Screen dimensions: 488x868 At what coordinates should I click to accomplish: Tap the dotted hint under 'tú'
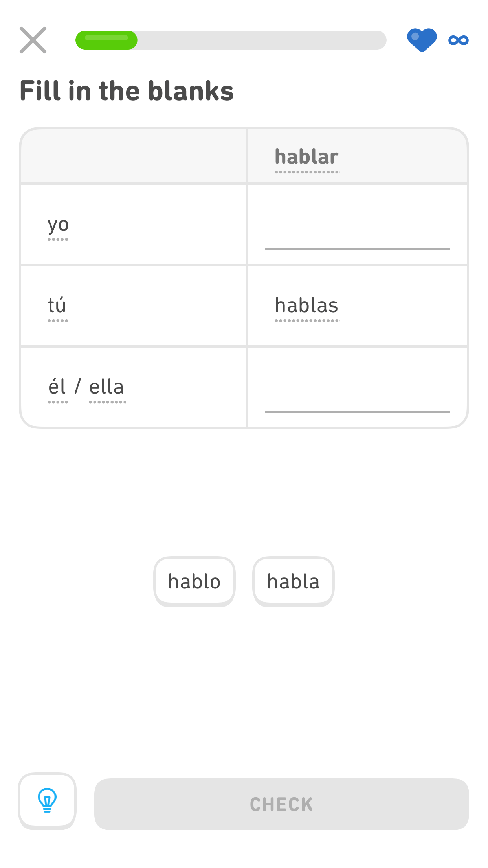(57, 320)
